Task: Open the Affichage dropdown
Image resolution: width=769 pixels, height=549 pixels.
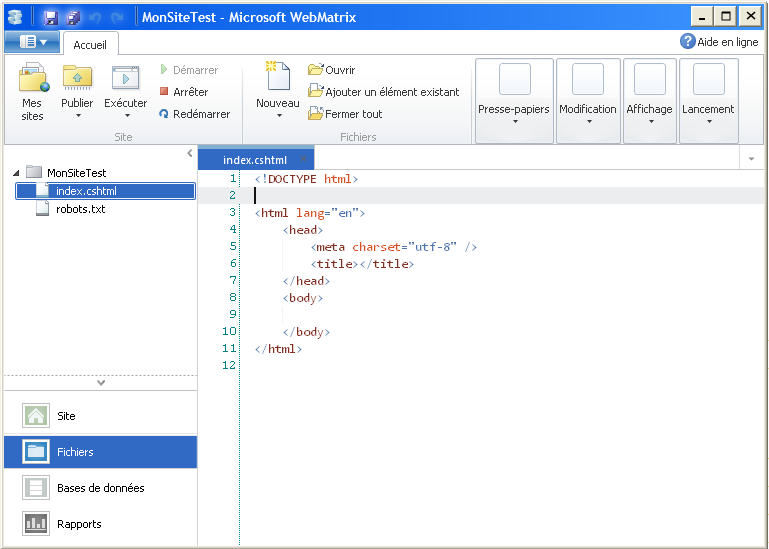Action: (x=650, y=101)
